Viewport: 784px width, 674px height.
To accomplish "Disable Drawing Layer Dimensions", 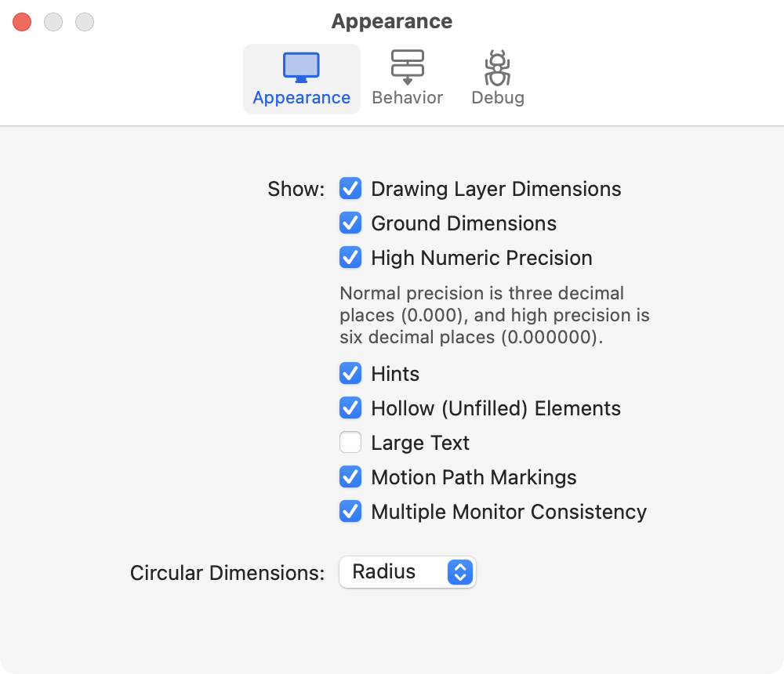I will 350,188.
